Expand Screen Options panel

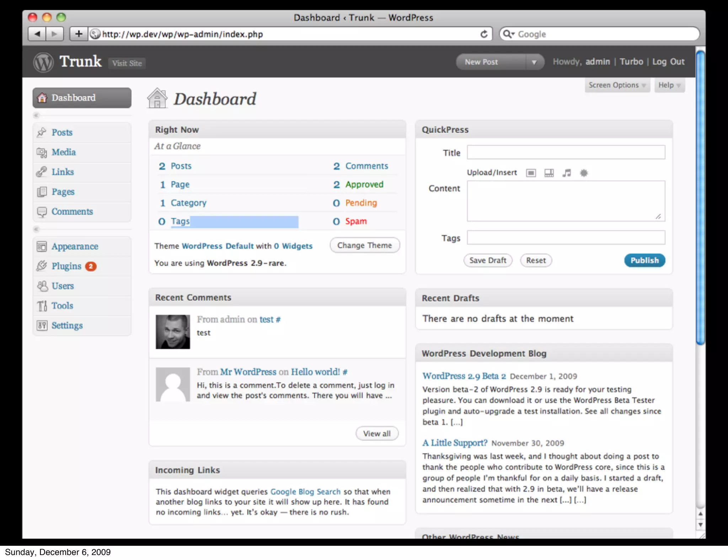[617, 85]
